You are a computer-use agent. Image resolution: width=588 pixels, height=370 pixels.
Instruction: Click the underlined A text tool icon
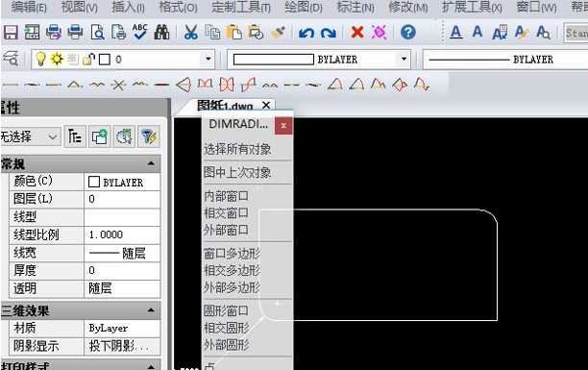(455, 33)
